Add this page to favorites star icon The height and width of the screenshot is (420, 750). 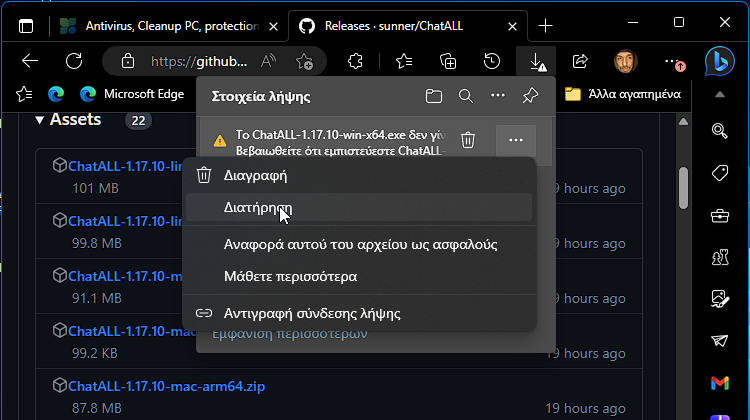[x=304, y=61]
